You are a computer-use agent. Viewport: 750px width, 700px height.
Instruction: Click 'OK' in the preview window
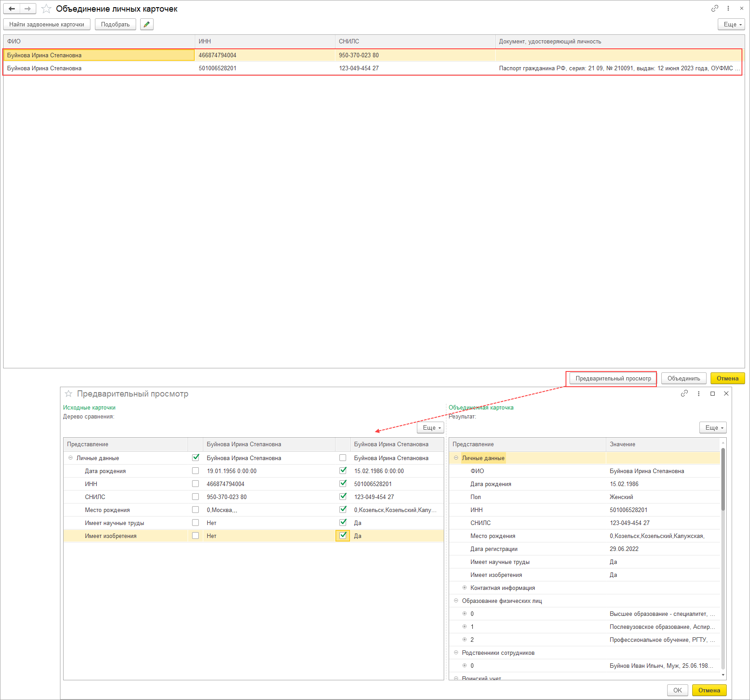pos(677,690)
